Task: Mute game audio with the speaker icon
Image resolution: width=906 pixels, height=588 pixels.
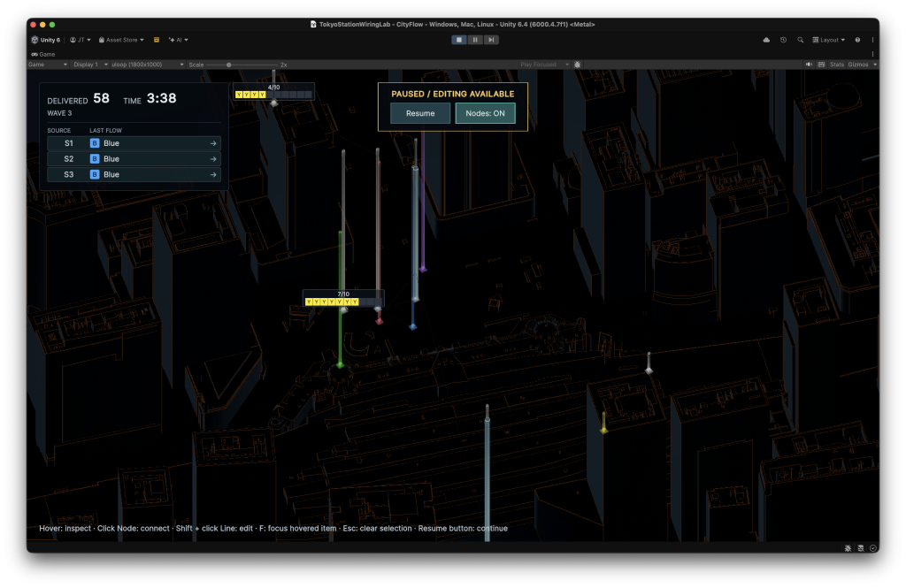Action: click(809, 65)
